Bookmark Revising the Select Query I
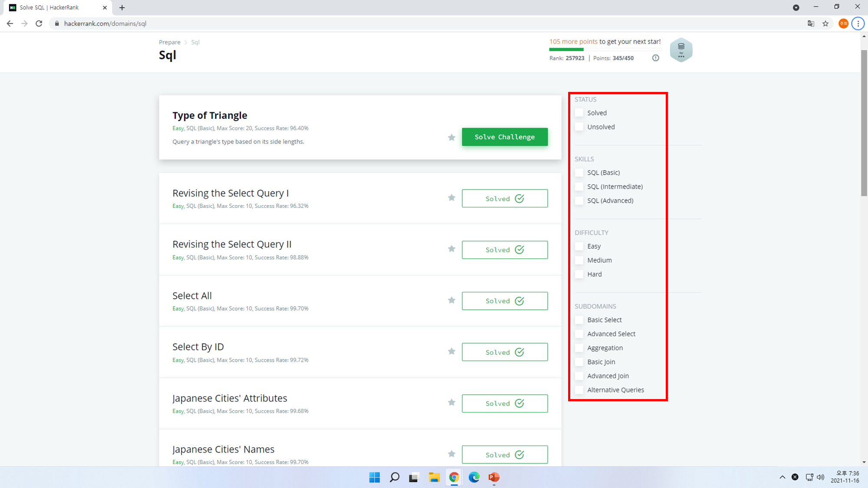The width and height of the screenshot is (868, 488). [x=451, y=198]
